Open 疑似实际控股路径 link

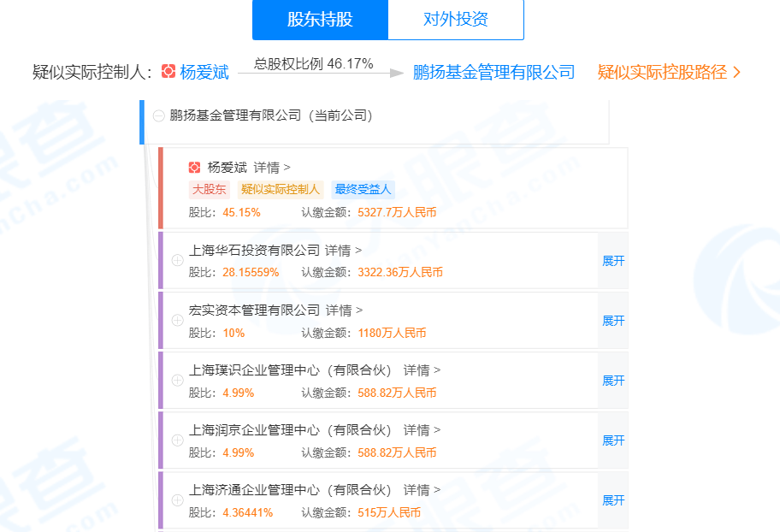click(662, 72)
